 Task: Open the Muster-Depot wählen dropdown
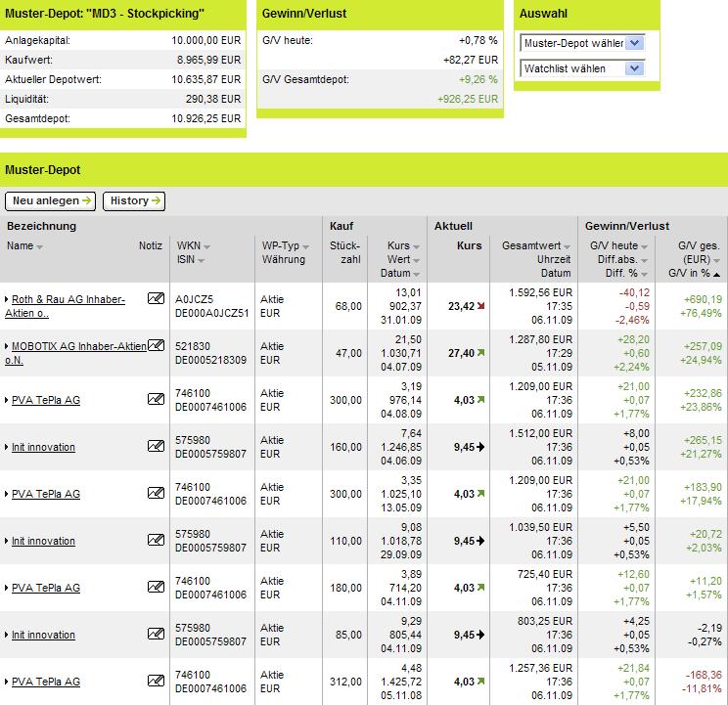coord(582,43)
